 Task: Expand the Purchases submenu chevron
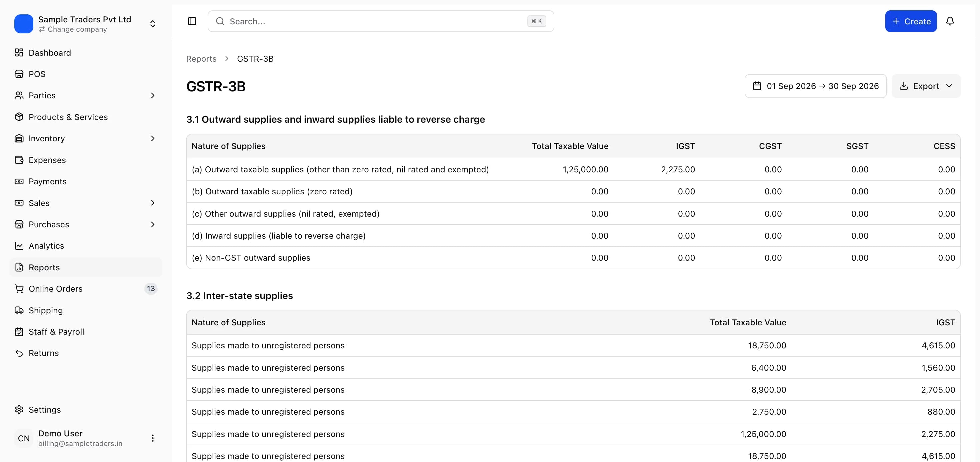(153, 224)
